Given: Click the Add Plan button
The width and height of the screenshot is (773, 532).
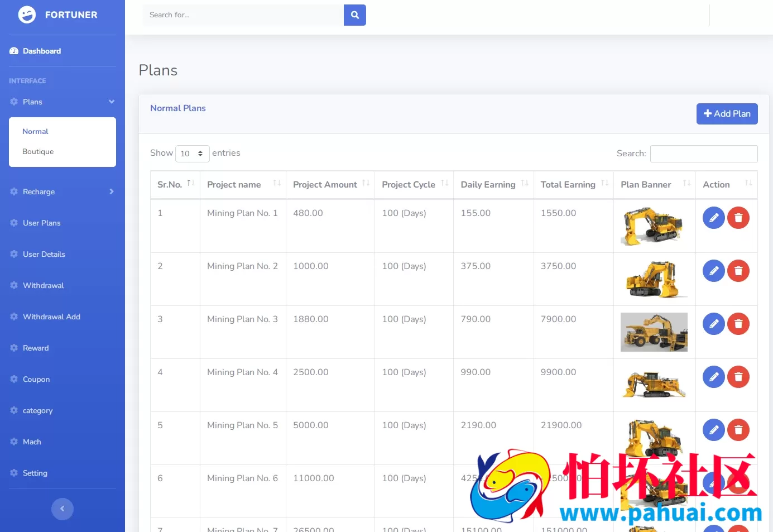Looking at the screenshot, I should tap(727, 114).
